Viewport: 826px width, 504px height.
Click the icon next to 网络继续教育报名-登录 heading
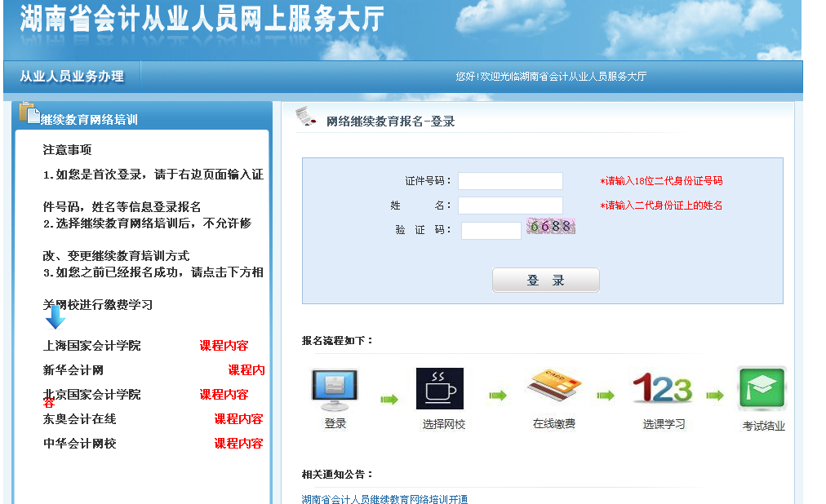307,117
